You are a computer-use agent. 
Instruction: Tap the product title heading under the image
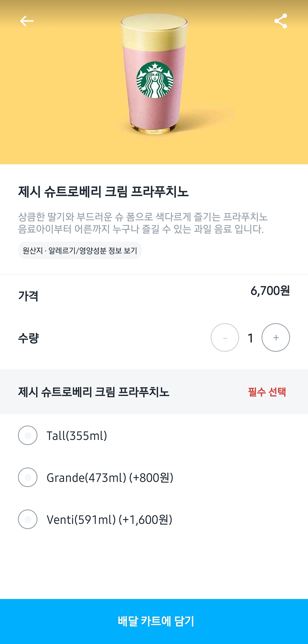point(103,192)
